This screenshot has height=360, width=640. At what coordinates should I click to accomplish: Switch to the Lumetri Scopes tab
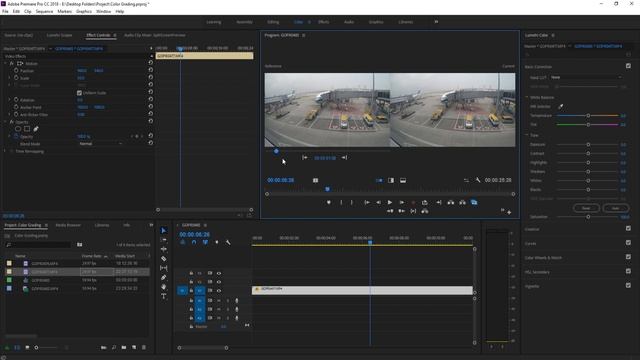coord(59,35)
